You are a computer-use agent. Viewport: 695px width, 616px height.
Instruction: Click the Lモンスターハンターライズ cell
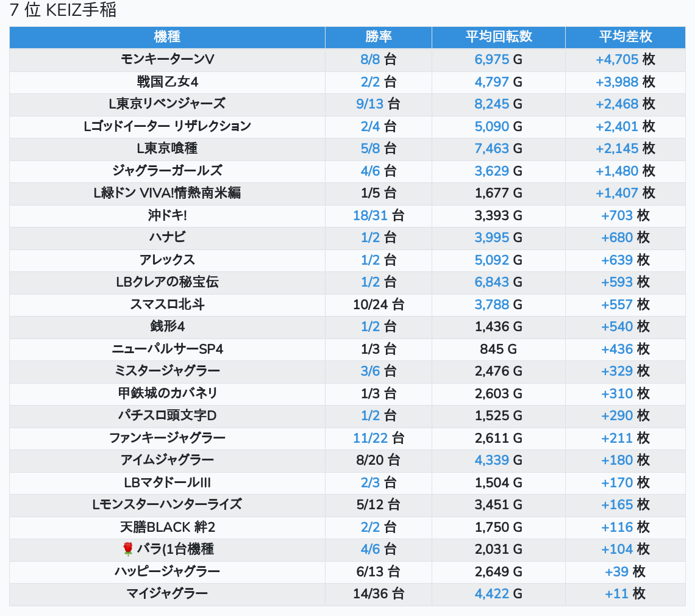[167, 504]
